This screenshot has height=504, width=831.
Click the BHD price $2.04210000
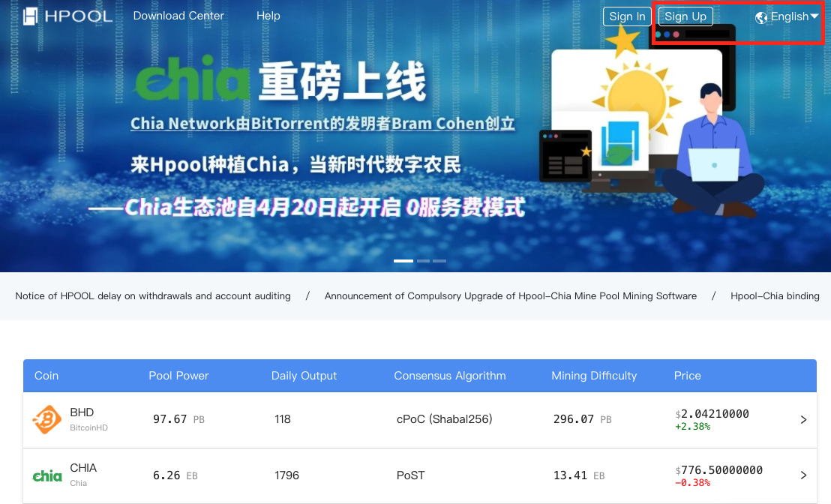tap(712, 414)
